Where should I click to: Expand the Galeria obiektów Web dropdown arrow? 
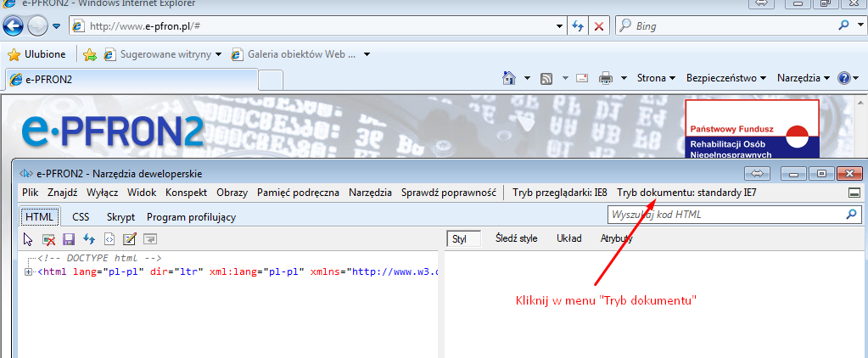coord(367,54)
